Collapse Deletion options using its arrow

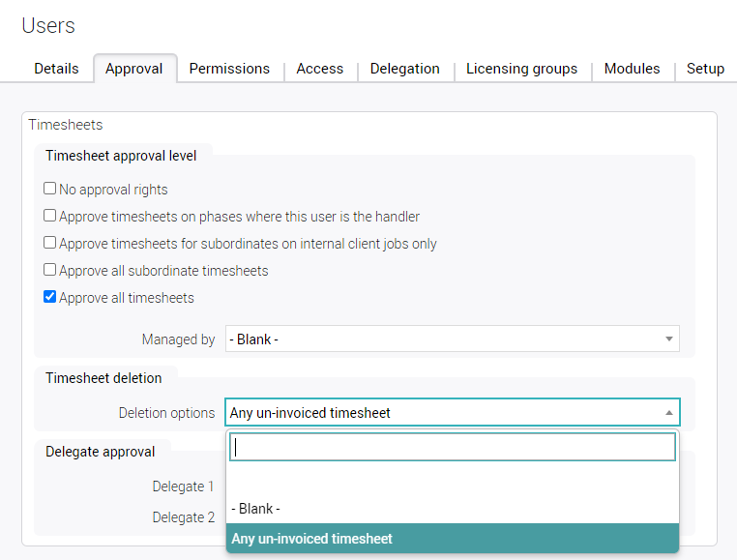coord(668,413)
